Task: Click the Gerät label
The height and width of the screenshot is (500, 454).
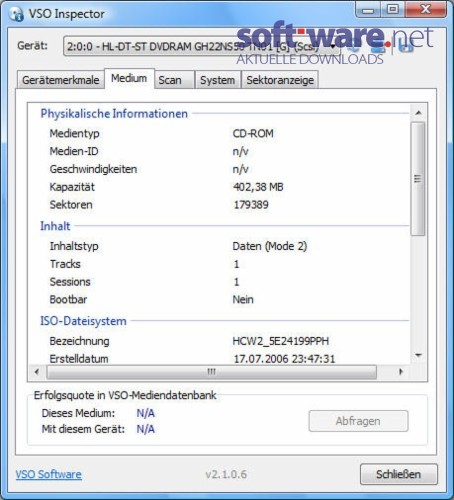Action: point(32,45)
